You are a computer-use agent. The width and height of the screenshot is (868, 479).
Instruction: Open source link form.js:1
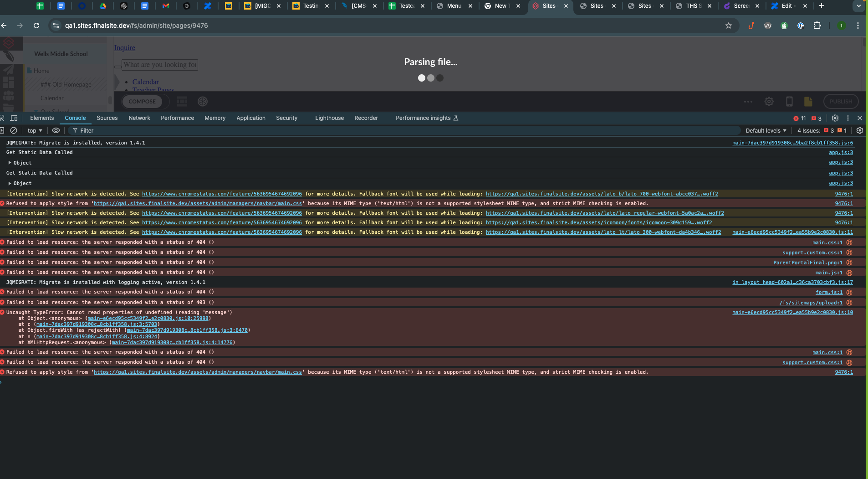829,293
